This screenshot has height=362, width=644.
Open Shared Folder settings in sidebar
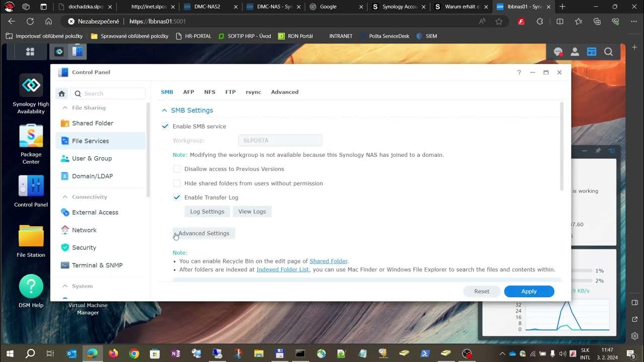100,123
